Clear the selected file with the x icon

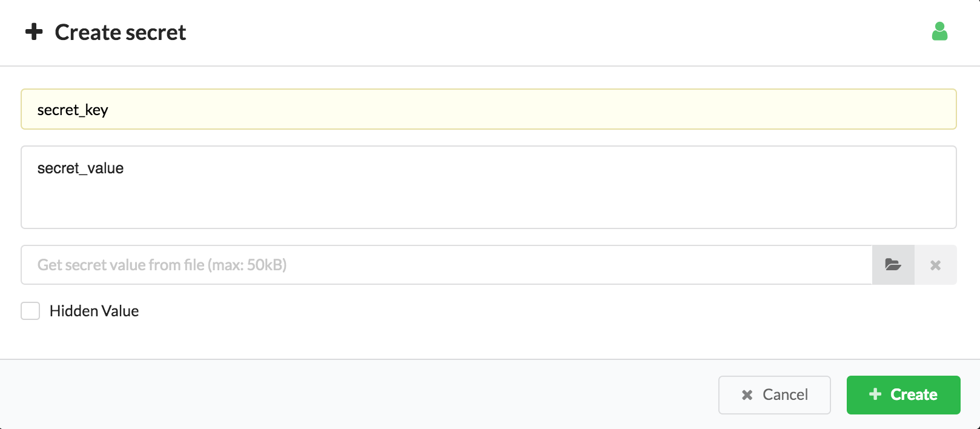[936, 265]
